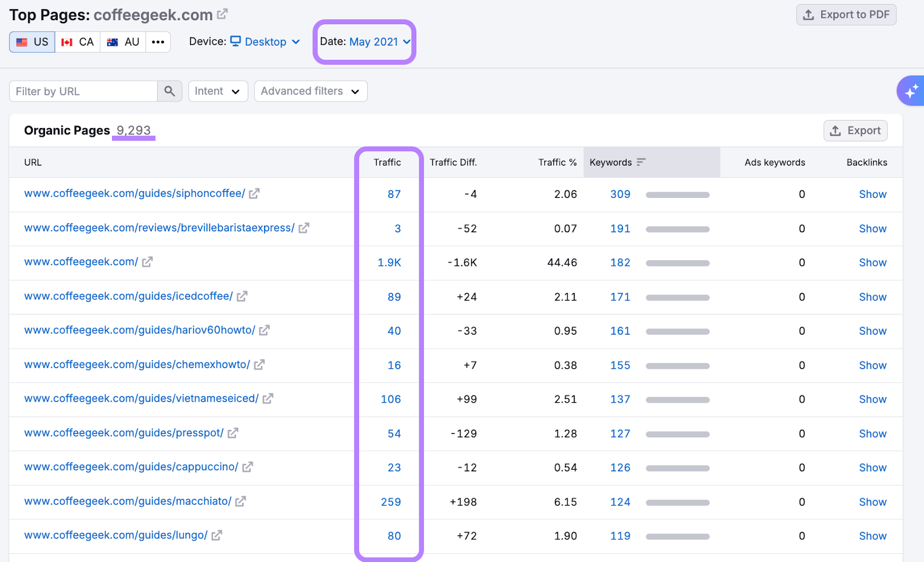Screen dimensions: 924x562
Task: Click the sparkle AI assistant button
Action: (911, 91)
